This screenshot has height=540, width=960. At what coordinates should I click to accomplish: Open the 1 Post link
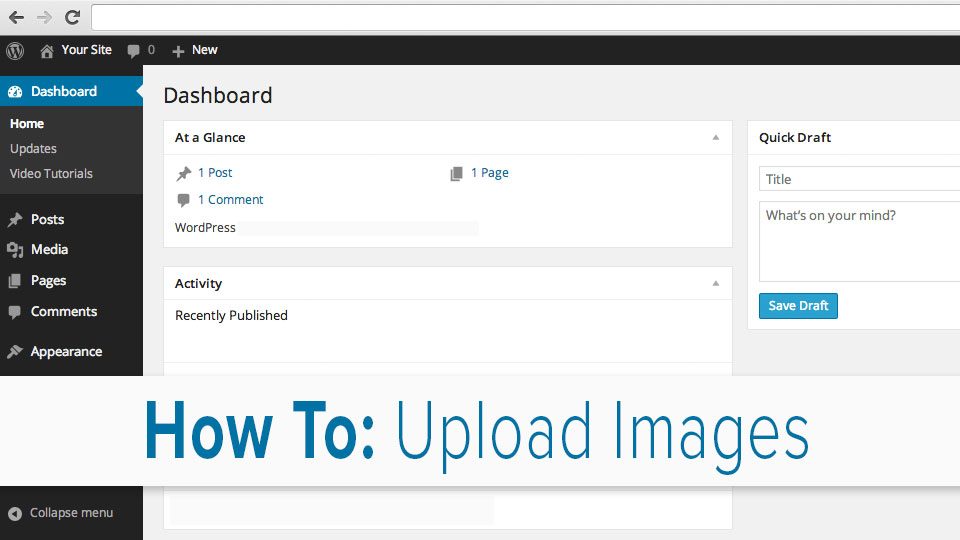(215, 173)
